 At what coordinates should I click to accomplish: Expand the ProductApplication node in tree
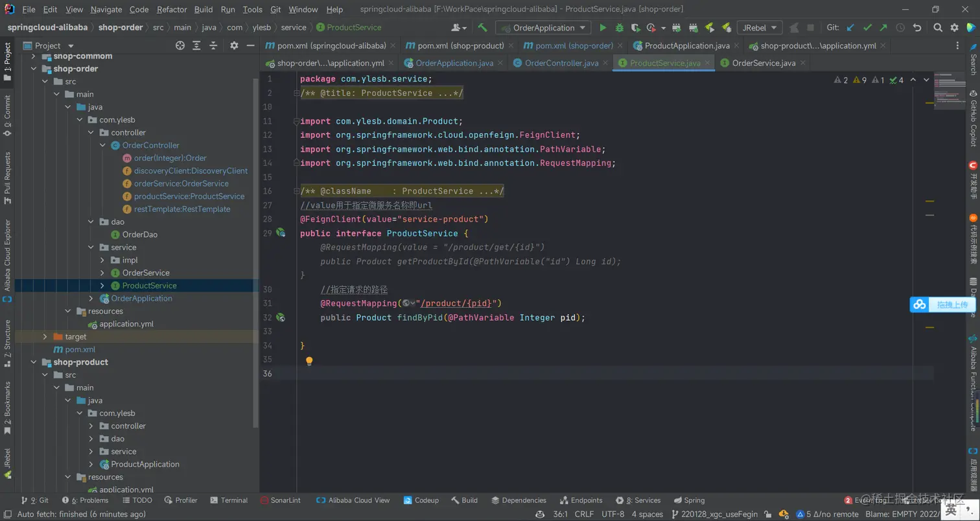(91, 464)
